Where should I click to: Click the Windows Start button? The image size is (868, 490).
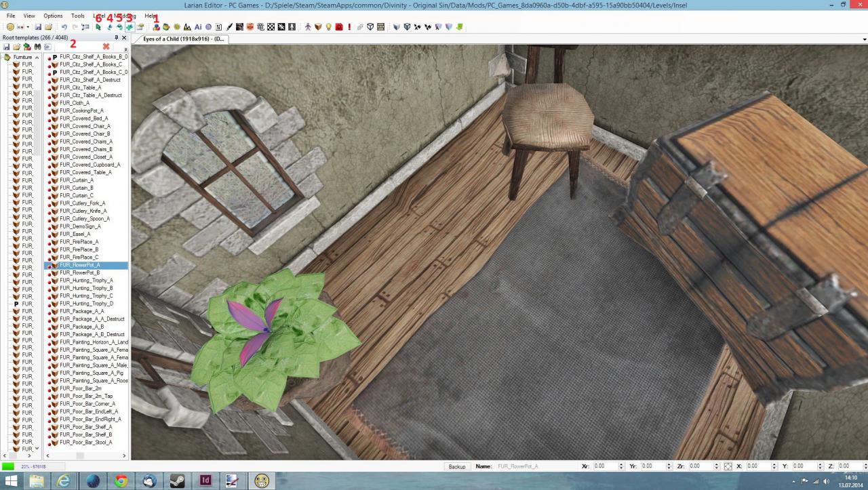(12, 481)
